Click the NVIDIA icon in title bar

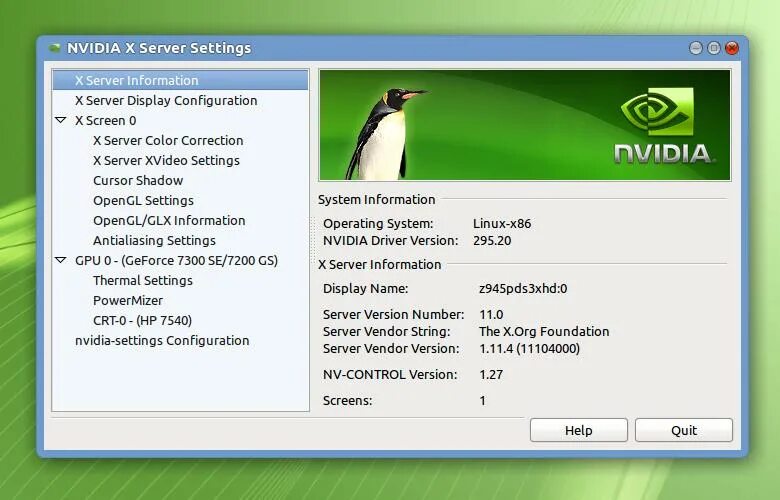(x=54, y=48)
